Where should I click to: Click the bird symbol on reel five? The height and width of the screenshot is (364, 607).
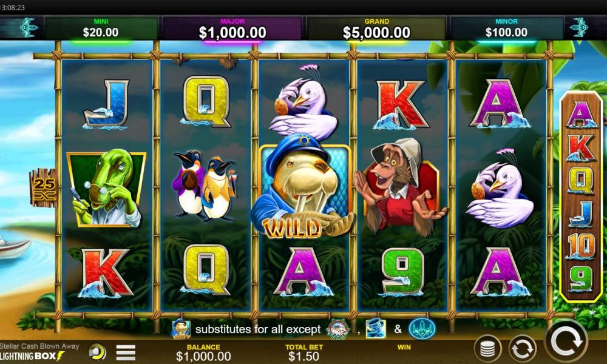pos(500,189)
